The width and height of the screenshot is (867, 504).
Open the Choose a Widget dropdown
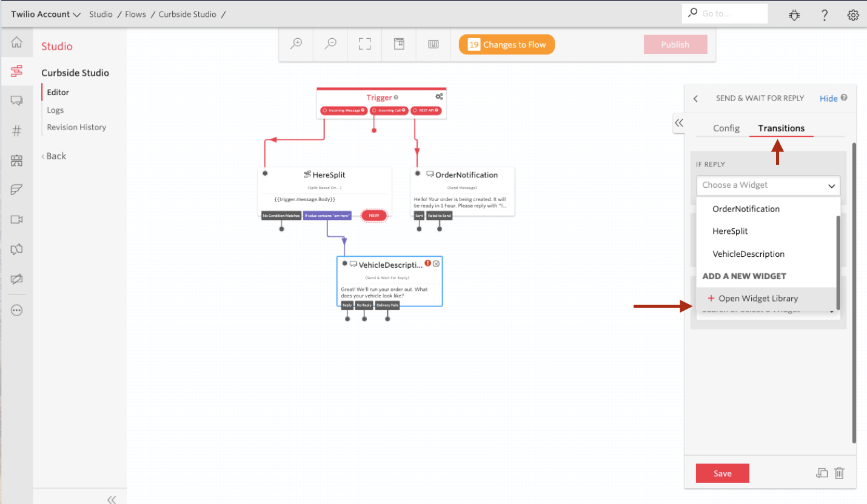tap(768, 185)
